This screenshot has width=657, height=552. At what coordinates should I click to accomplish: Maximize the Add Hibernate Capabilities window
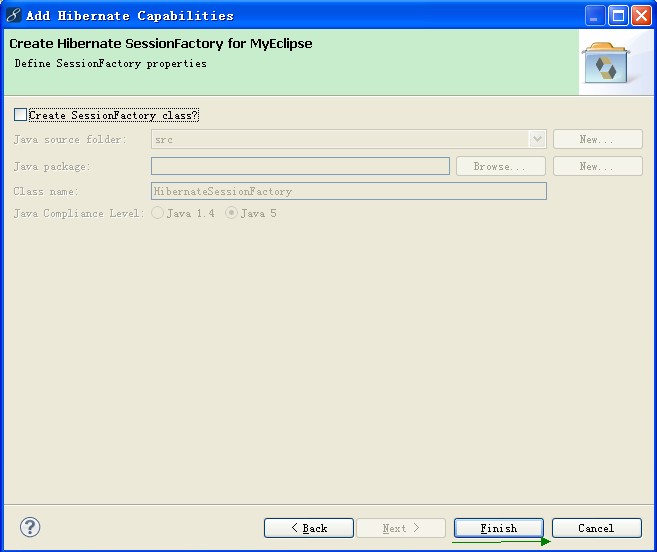(618, 16)
